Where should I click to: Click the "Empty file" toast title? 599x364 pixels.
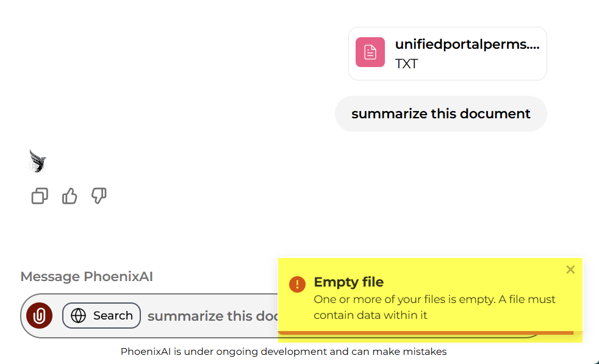(349, 282)
